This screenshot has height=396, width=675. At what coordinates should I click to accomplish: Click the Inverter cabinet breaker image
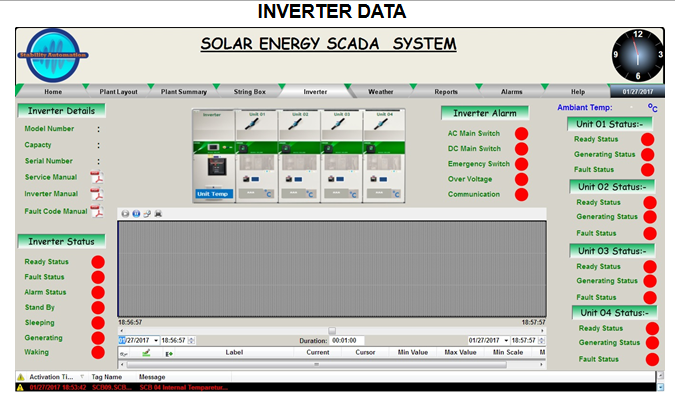(217, 166)
